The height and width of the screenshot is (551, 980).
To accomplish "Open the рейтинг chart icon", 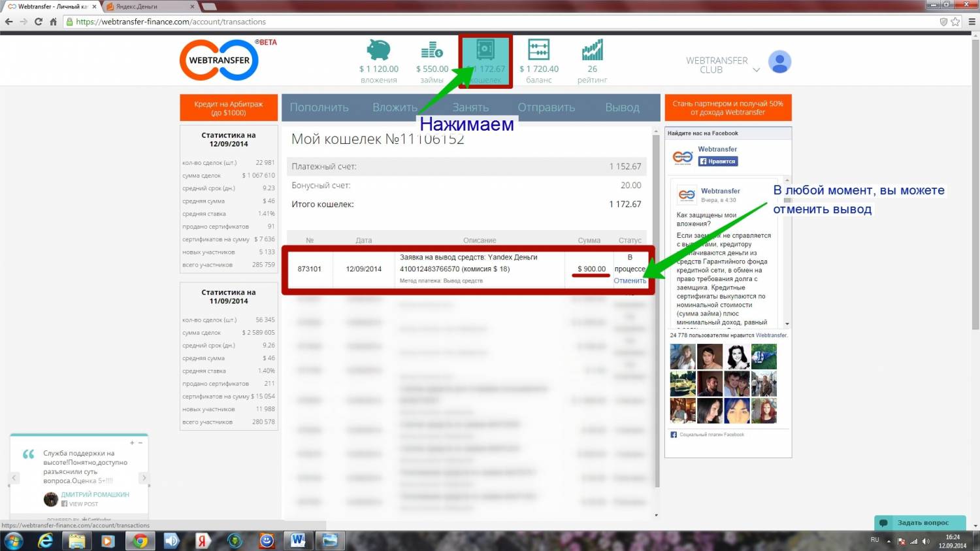I will (592, 50).
